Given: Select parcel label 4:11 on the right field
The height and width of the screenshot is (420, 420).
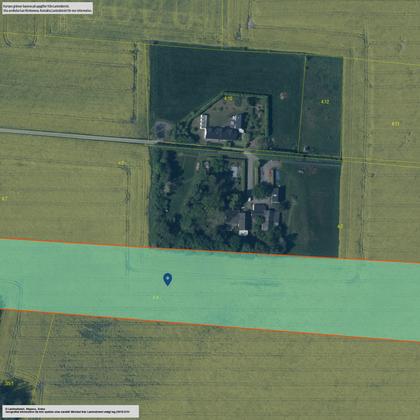Looking at the screenshot, I should pyautogui.click(x=395, y=124).
